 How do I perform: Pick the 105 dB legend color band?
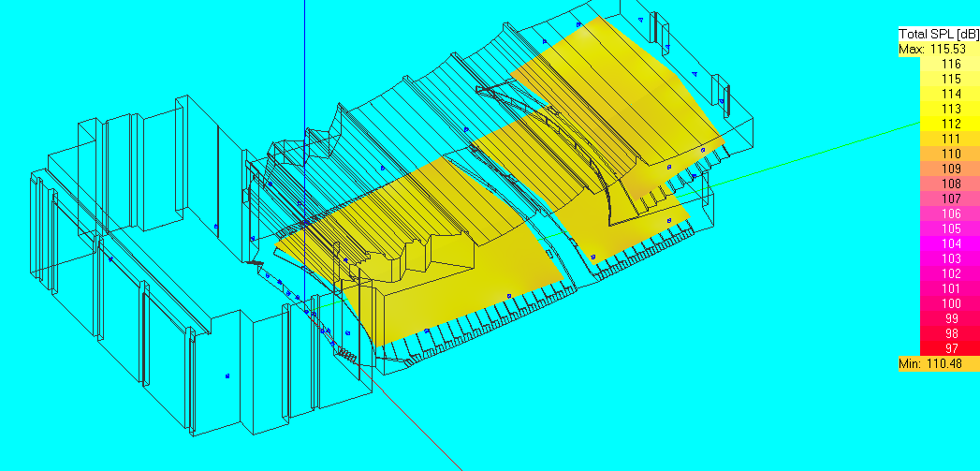click(x=950, y=228)
